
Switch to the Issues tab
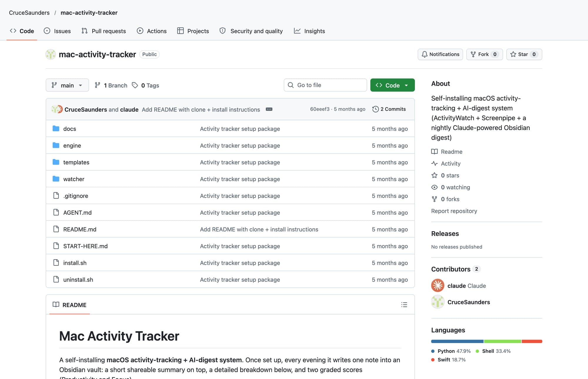[x=57, y=31]
